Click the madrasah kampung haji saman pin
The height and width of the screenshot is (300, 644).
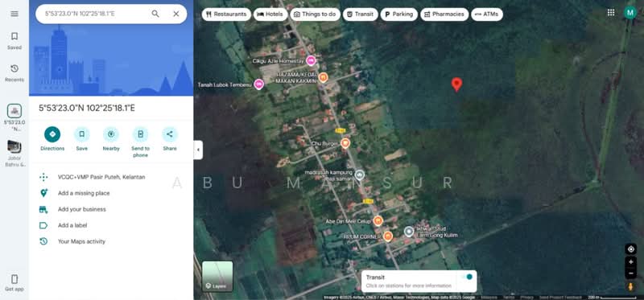point(359,175)
